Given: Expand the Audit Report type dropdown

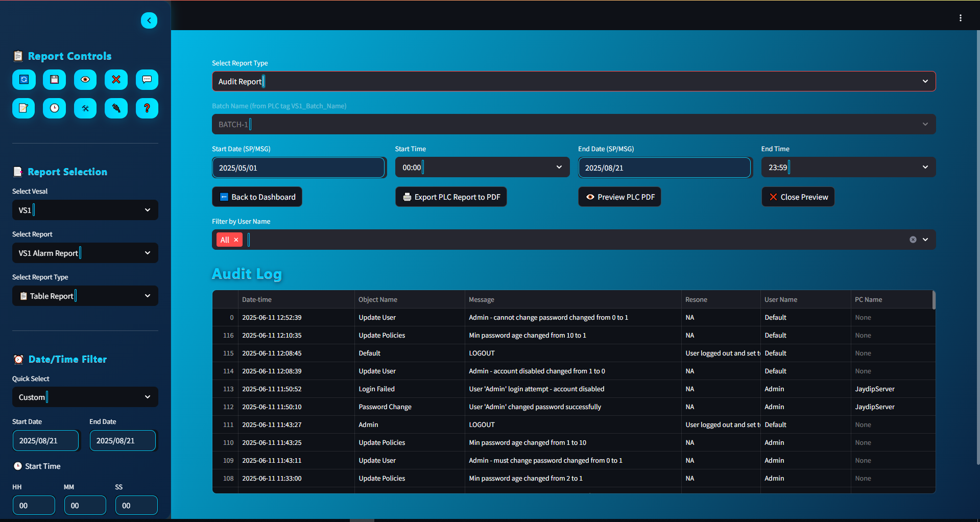Looking at the screenshot, I should 573,82.
